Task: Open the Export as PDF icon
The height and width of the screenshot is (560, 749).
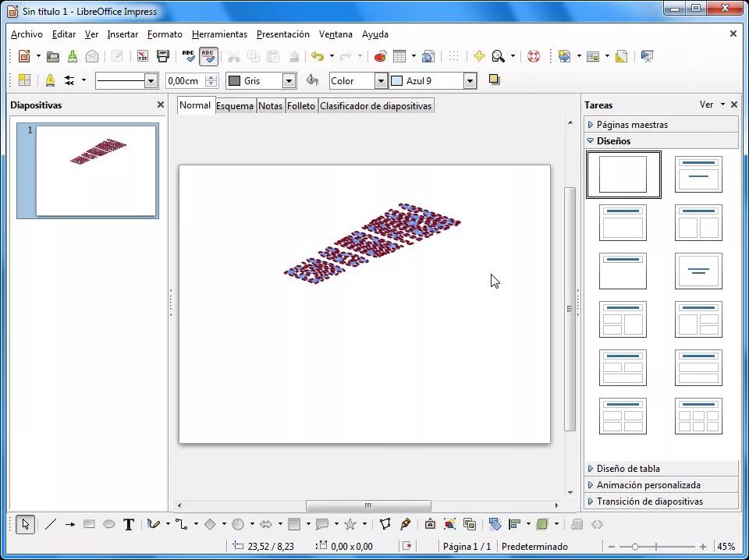Action: click(x=142, y=56)
